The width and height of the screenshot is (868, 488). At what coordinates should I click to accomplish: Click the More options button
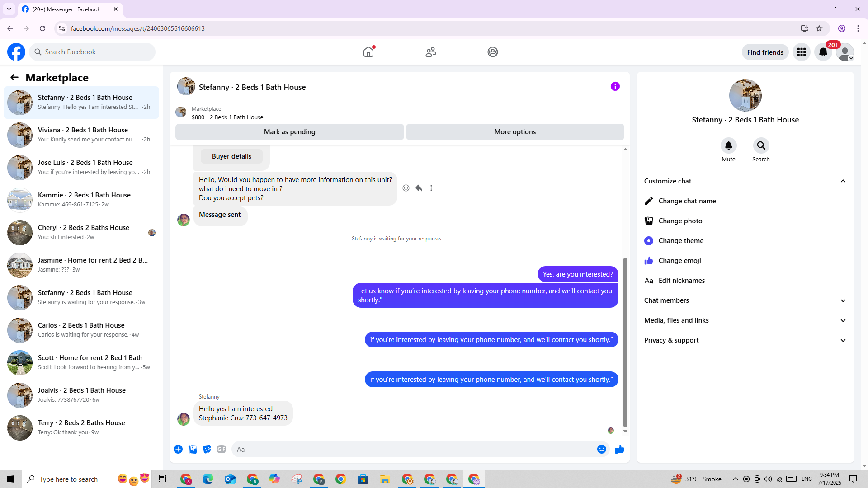515,132
